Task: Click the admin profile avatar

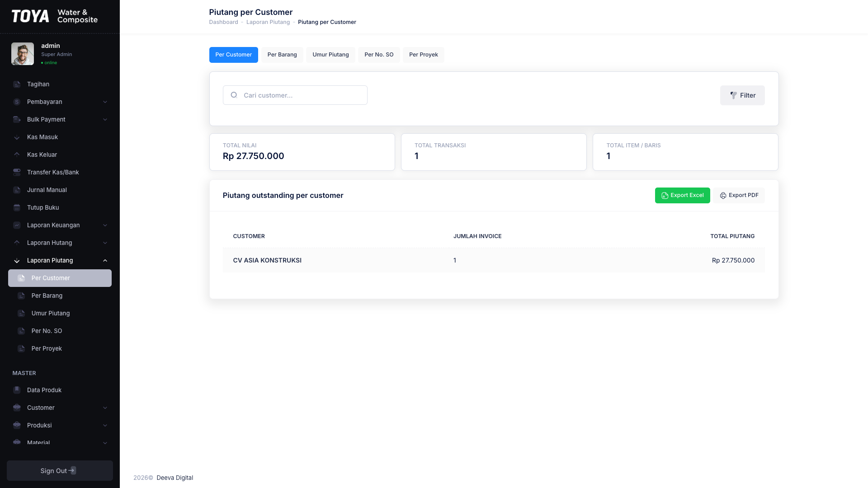Action: [23, 54]
